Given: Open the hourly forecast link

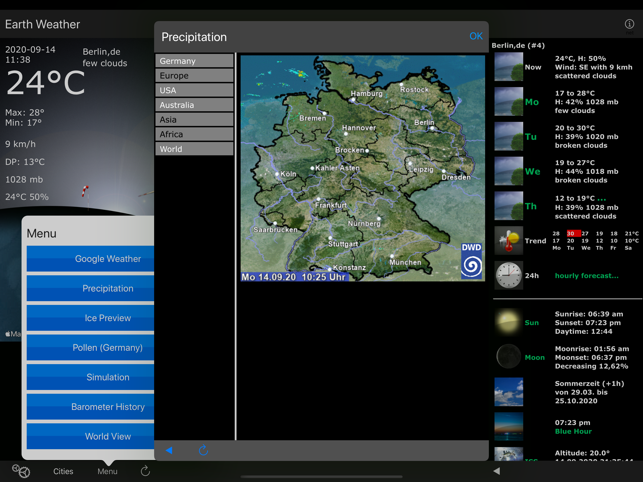Looking at the screenshot, I should [586, 276].
